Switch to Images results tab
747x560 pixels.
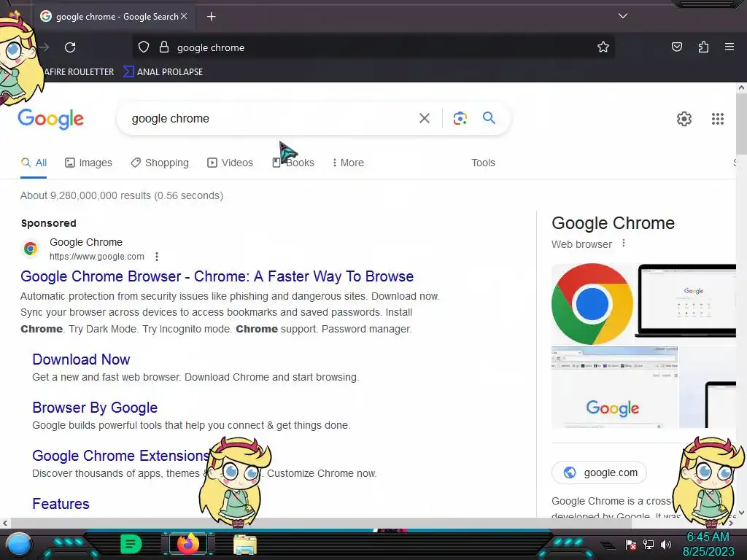click(x=88, y=163)
